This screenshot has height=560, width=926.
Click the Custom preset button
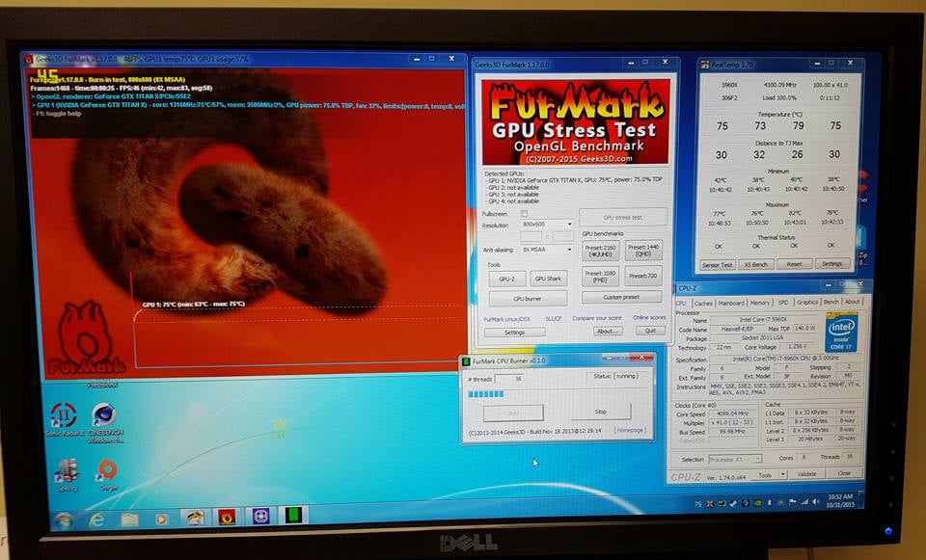tap(621, 297)
